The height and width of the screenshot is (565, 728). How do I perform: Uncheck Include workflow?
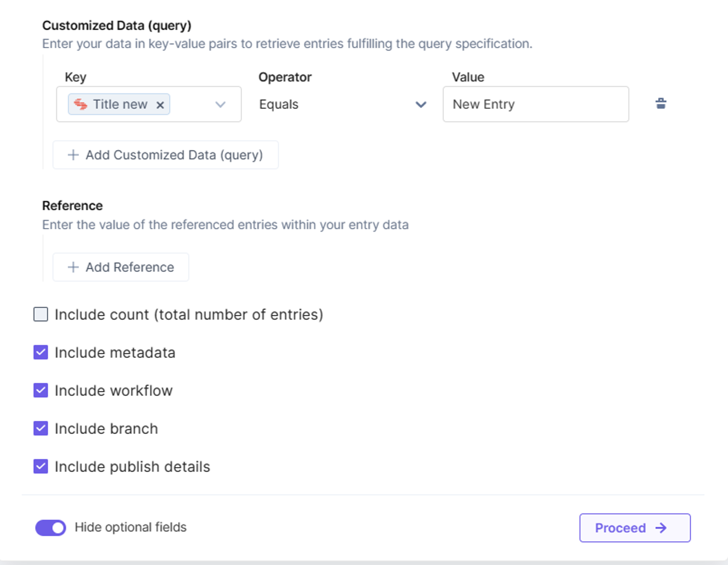[x=41, y=390]
